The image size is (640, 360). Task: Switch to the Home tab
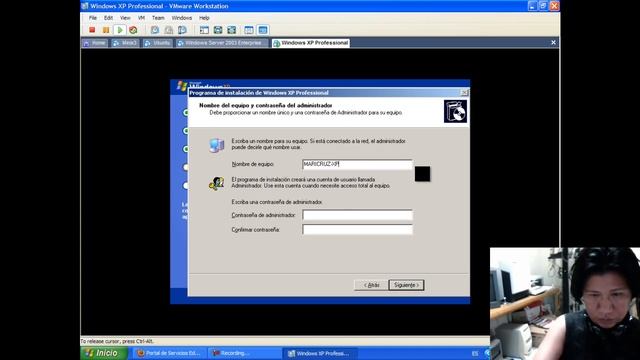tap(95, 43)
